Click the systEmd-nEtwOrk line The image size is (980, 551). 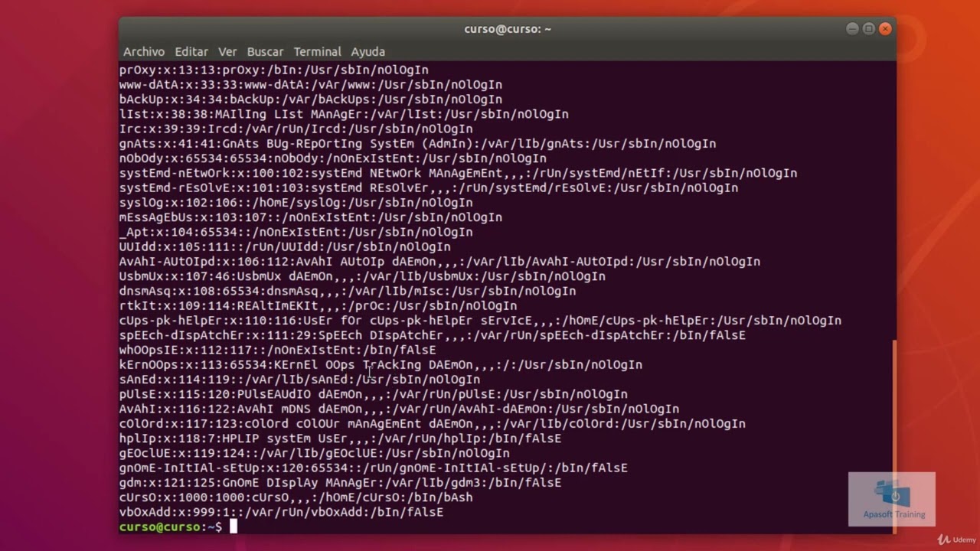(x=459, y=173)
